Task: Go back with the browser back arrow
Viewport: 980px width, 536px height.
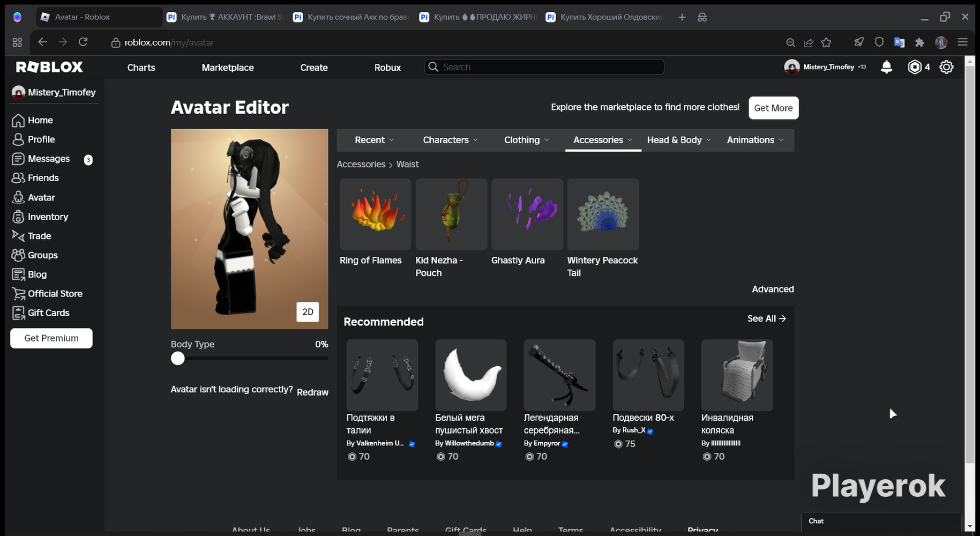Action: 42,42
